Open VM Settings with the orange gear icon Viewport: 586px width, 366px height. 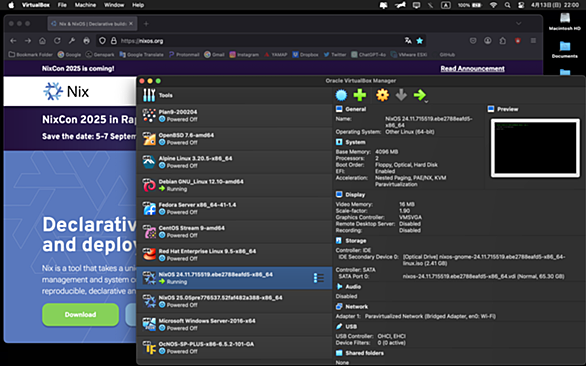pos(382,95)
